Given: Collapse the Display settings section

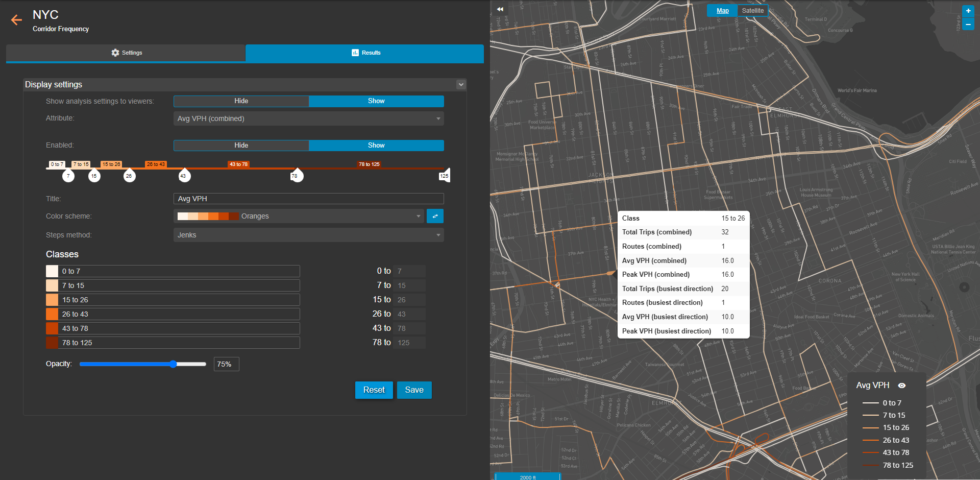Looking at the screenshot, I should (x=461, y=85).
